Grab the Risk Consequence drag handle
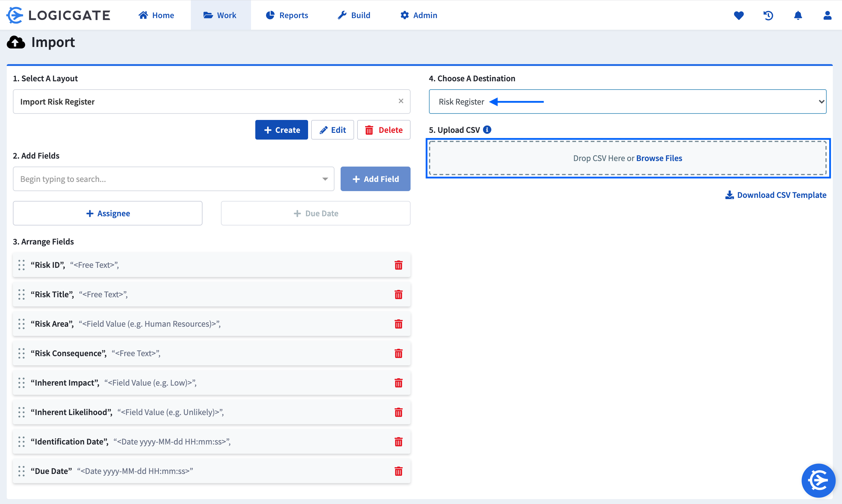 coord(21,354)
